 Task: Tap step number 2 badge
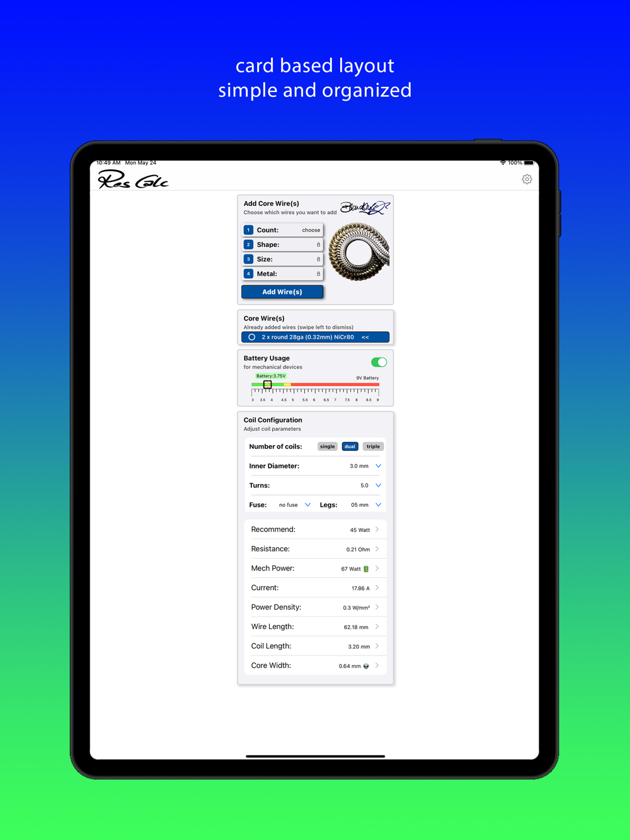[x=248, y=244]
